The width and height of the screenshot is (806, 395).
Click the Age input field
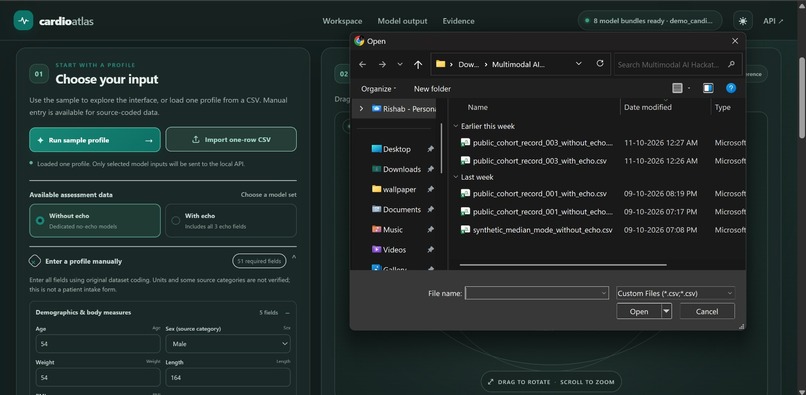[98, 344]
